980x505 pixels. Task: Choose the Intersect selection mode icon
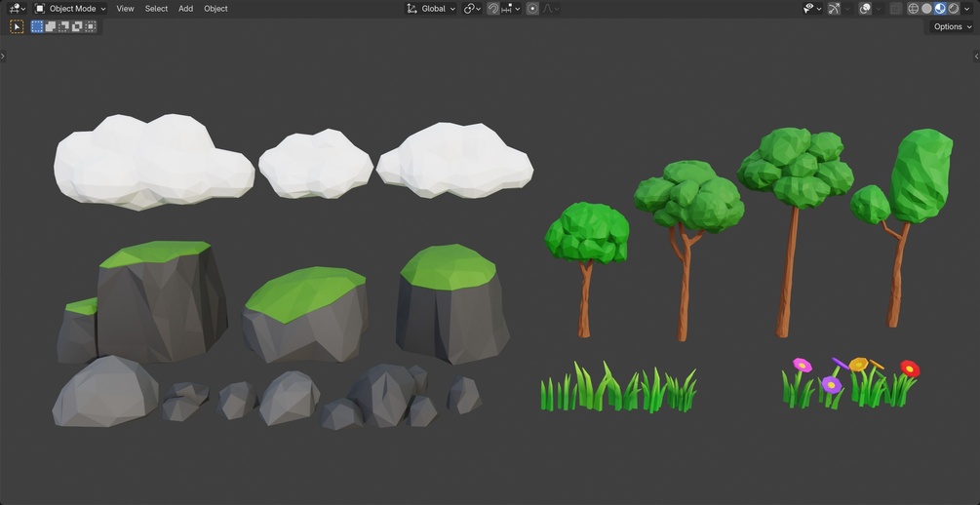point(91,26)
